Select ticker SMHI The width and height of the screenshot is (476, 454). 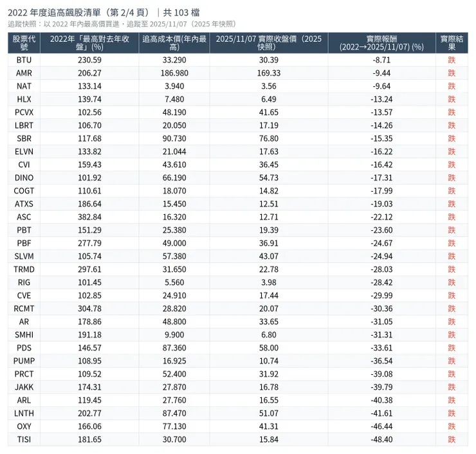24,335
